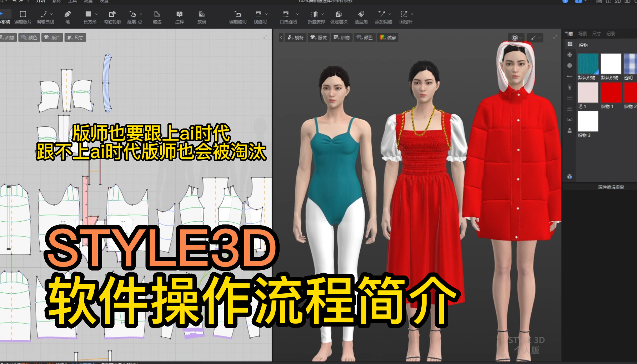This screenshot has height=364, width=637.
Task: Select the 延展-点 extend point tool
Action: (x=134, y=17)
